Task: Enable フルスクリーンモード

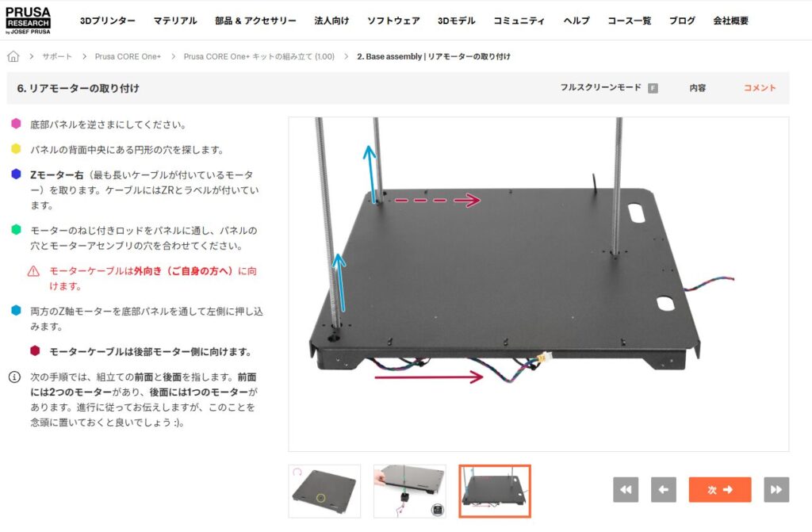Action: pyautogui.click(x=601, y=87)
